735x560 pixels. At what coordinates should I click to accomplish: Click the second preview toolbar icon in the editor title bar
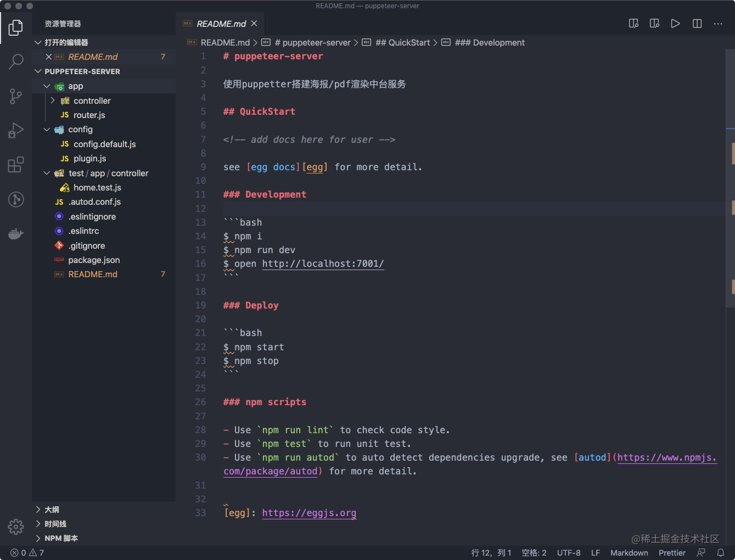coord(654,24)
